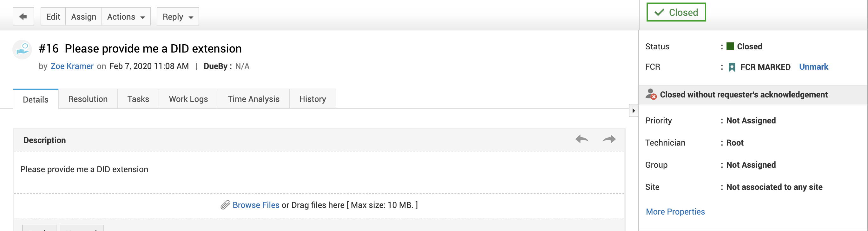Click the green Closed status color square
The height and width of the screenshot is (231, 868).
tap(730, 47)
